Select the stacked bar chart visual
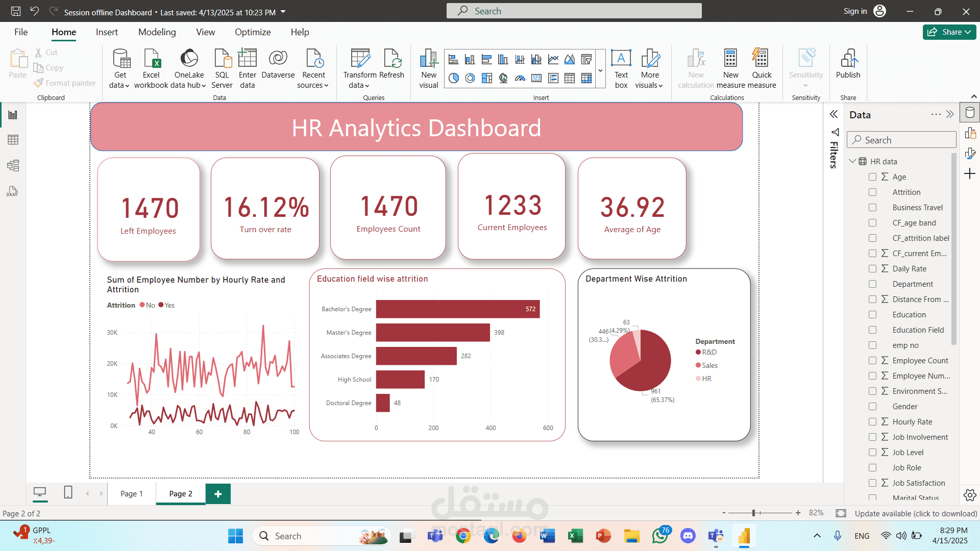The height and width of the screenshot is (551, 980). tap(453, 60)
